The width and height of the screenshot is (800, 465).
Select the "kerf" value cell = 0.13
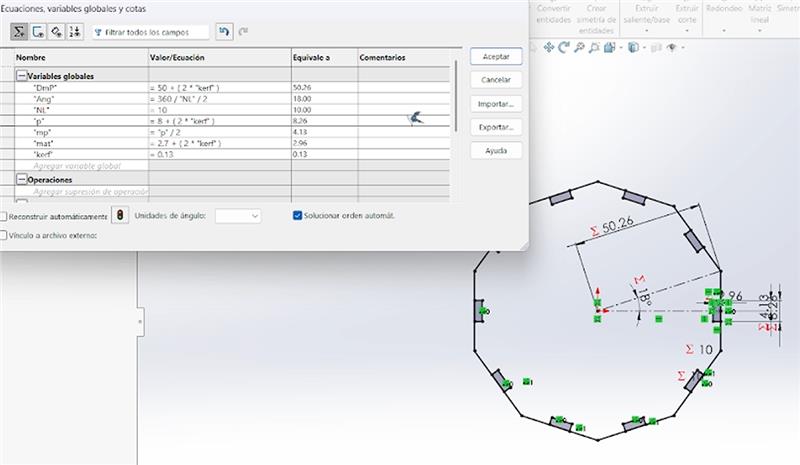click(219, 154)
